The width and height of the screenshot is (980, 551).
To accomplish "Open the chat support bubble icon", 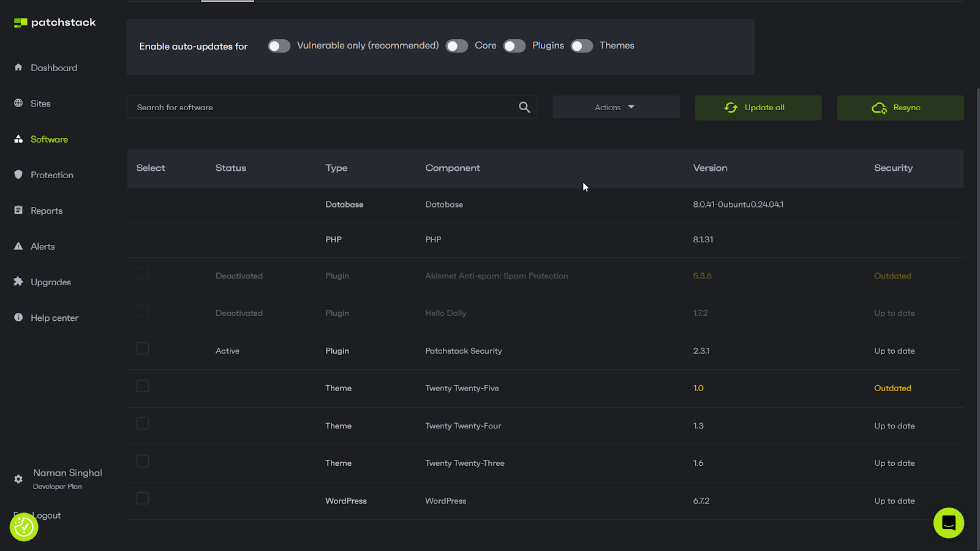I will [948, 523].
